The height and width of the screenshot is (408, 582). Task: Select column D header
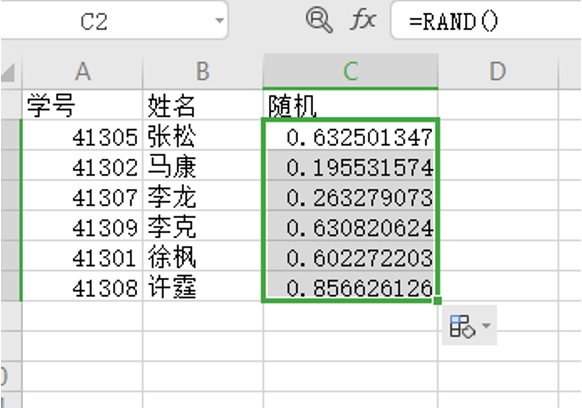click(x=498, y=71)
